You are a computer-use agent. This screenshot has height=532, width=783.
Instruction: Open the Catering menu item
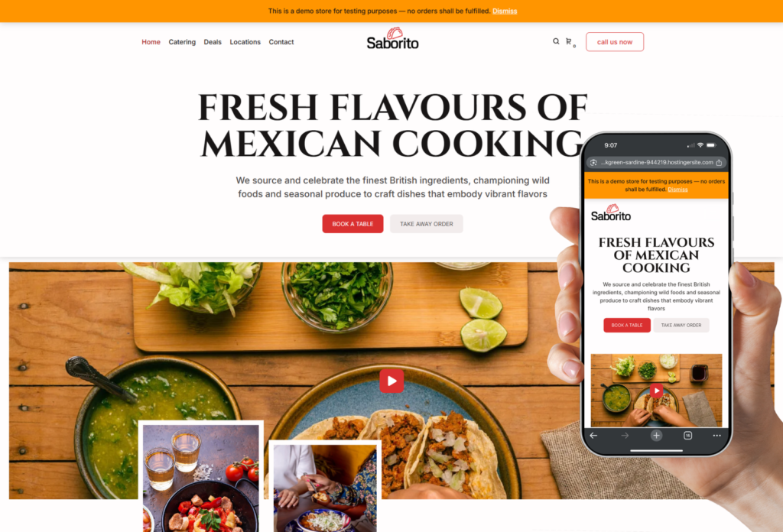[x=182, y=42]
